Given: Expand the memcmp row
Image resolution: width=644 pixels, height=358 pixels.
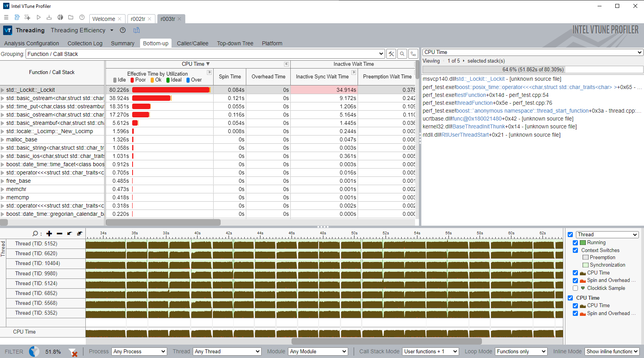Looking at the screenshot, I should point(3,197).
